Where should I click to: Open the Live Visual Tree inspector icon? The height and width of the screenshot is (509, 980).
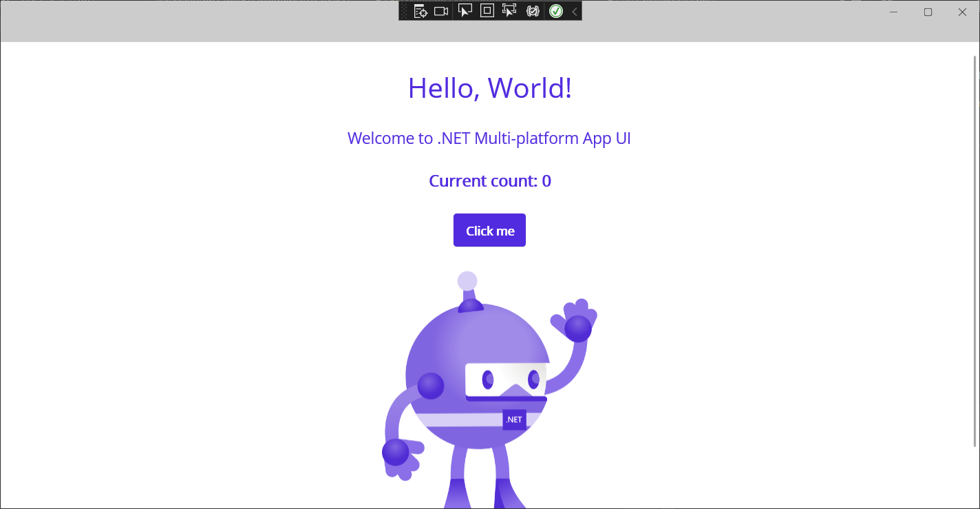[x=420, y=11]
